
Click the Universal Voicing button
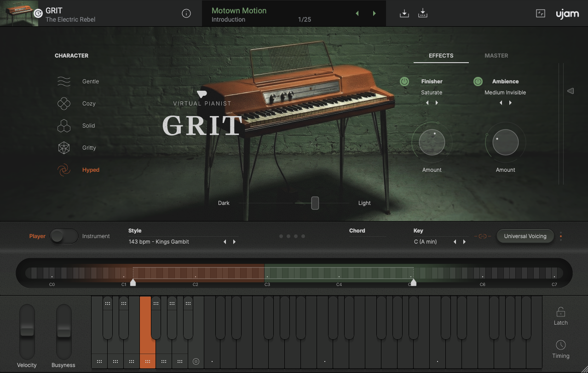coord(525,236)
